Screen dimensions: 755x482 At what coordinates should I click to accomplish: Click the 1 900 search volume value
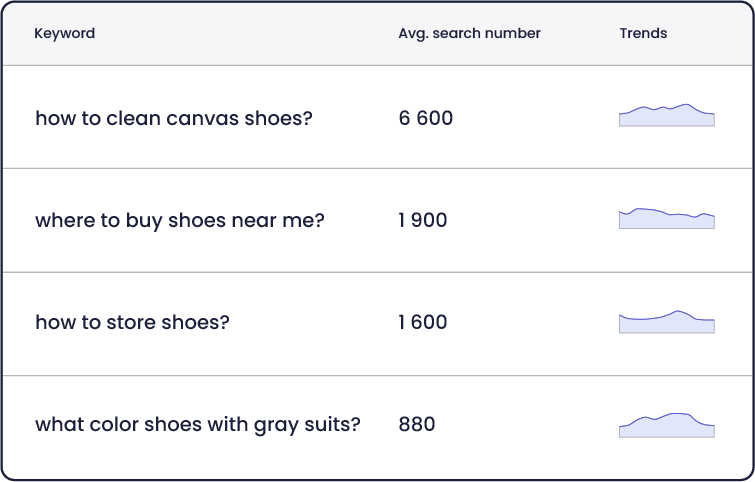pos(423,221)
